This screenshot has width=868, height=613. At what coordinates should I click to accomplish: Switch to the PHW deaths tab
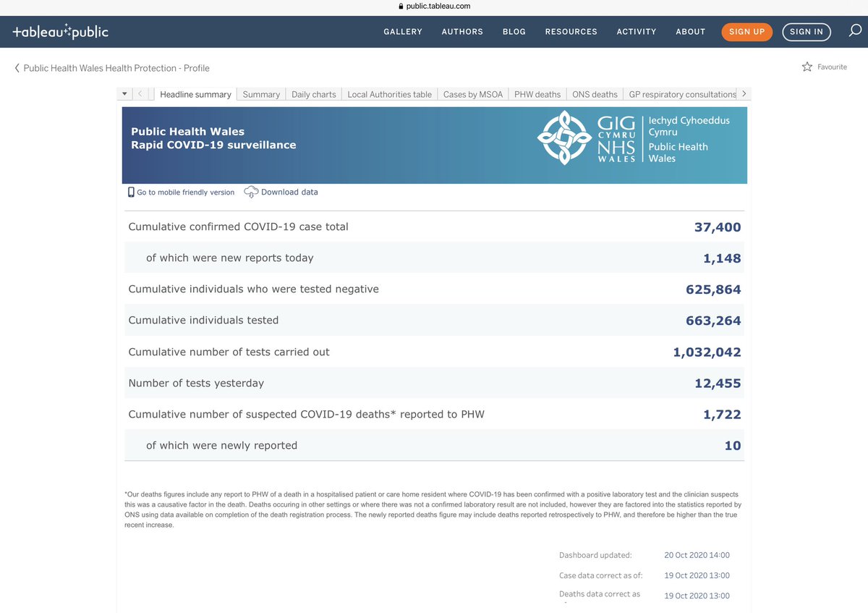point(537,94)
